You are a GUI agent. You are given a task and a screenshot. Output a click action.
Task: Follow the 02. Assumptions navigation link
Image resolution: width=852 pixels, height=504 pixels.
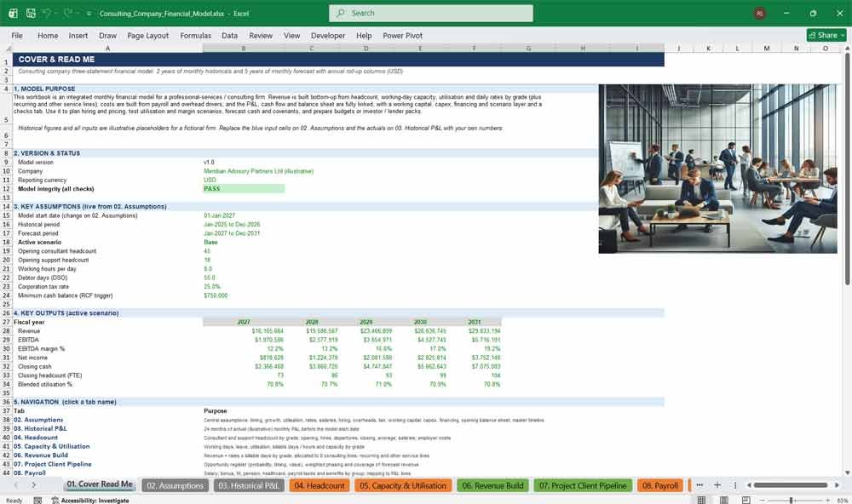(38, 420)
